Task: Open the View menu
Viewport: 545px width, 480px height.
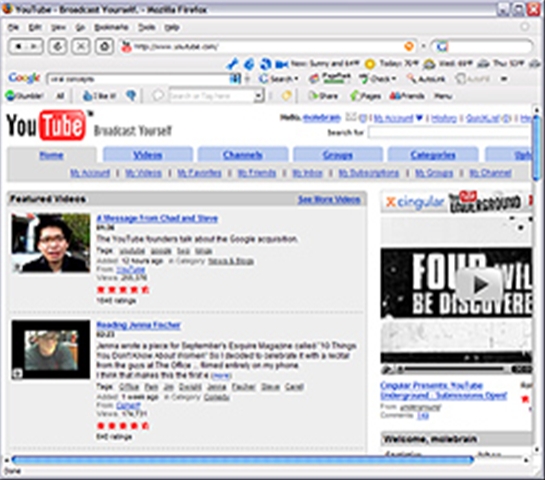Action: click(58, 27)
